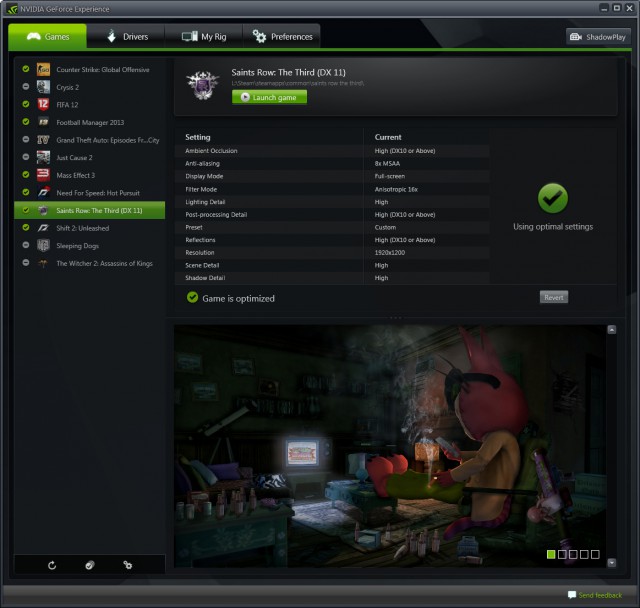This screenshot has width=640, height=608.
Task: Click the Saints Row fleur-de-lis logo
Action: point(203,85)
